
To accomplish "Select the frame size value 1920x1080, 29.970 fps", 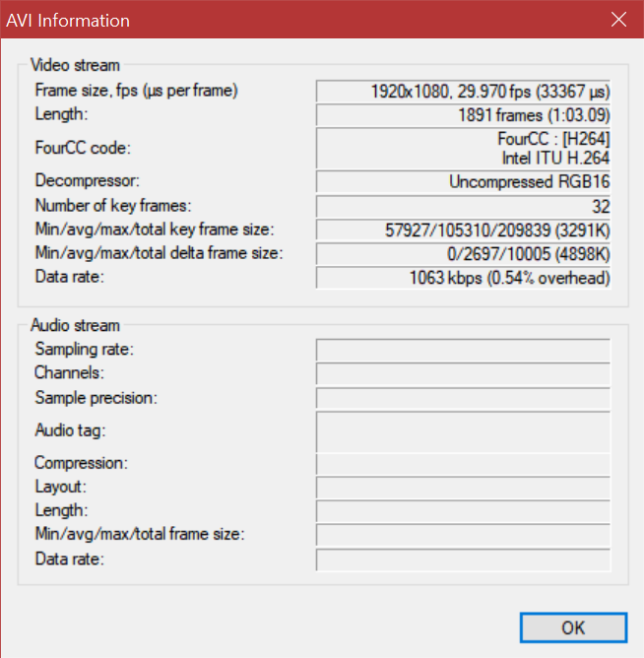I will tap(463, 91).
